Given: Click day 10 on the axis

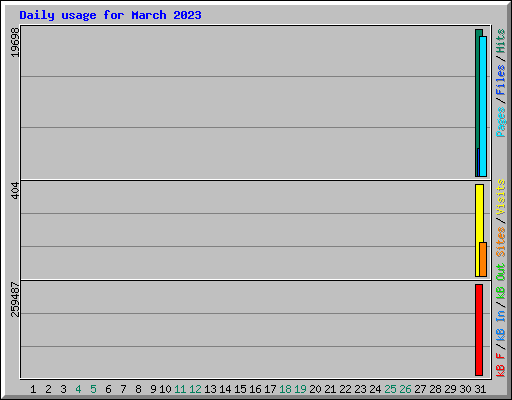Looking at the screenshot, I should point(165,389).
